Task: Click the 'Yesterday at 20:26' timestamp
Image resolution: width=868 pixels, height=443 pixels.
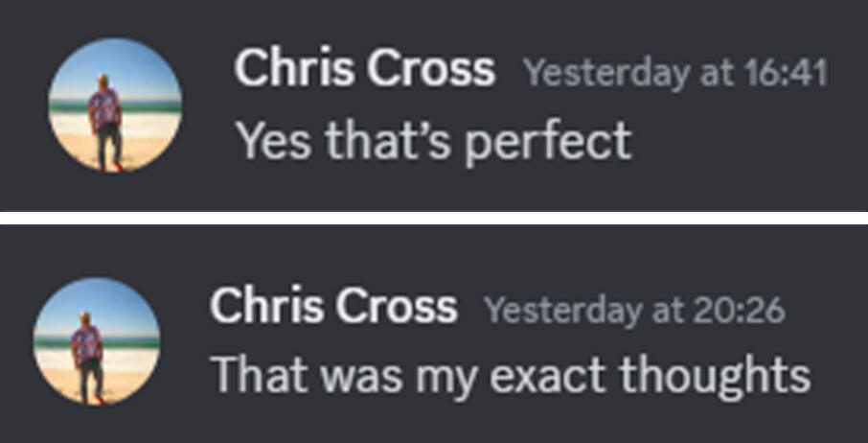Action: click(634, 310)
